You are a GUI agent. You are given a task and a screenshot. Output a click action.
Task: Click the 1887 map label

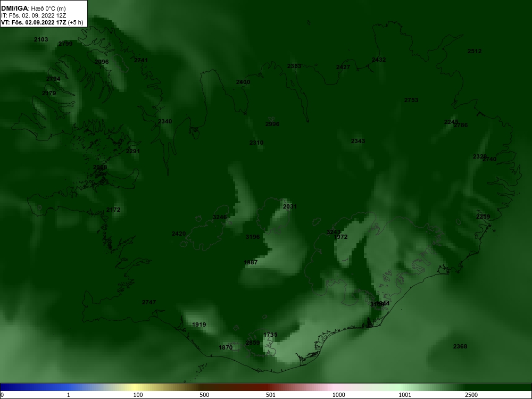click(x=251, y=262)
